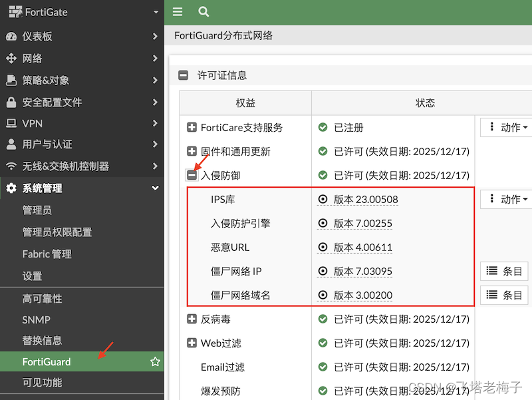
Task: Click the 爆发预防 row label
Action: tap(221, 391)
